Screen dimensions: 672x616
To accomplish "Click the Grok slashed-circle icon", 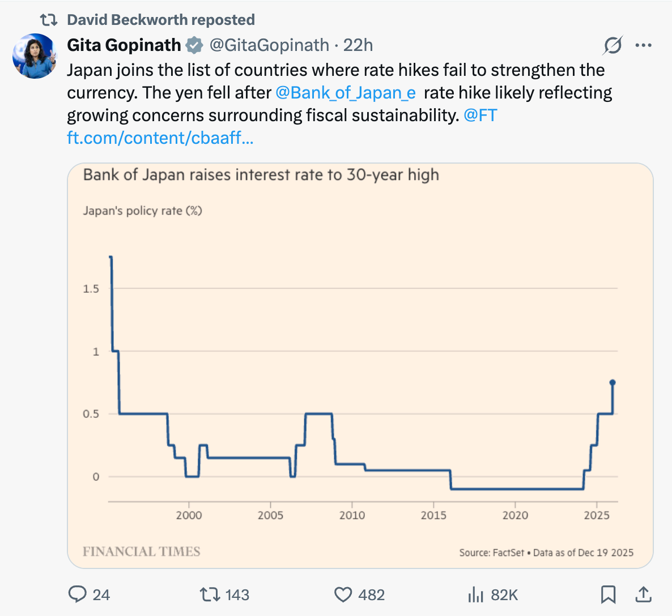I will 613,45.
